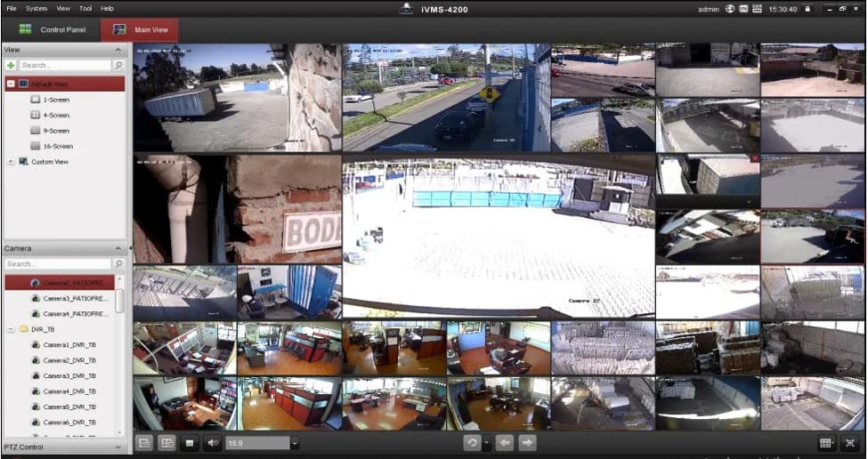Viewport: 868px width, 459px height.
Task: Open the arrow beside the auto-switch button
Action: 487,443
